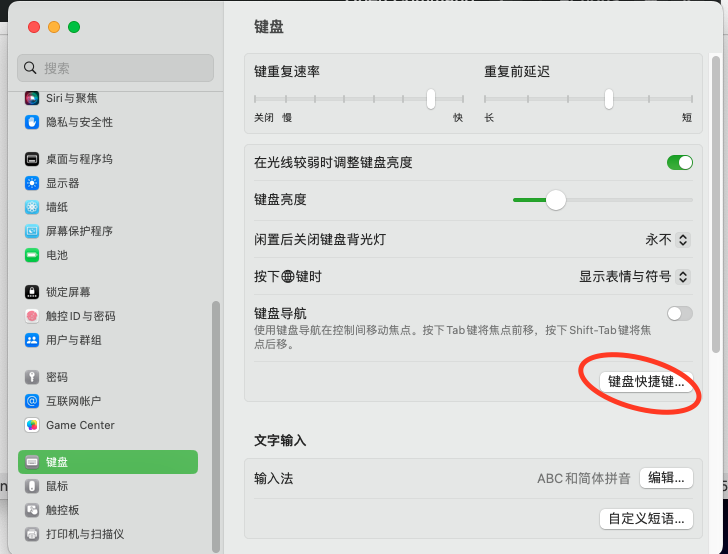This screenshot has width=728, height=554.
Task: Open the 墙纸 wallpaper icon
Action: coord(32,207)
